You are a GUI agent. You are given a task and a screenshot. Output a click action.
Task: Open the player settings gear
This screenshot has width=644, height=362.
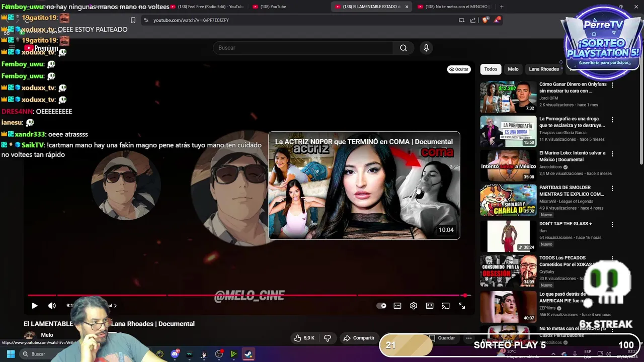(x=414, y=306)
